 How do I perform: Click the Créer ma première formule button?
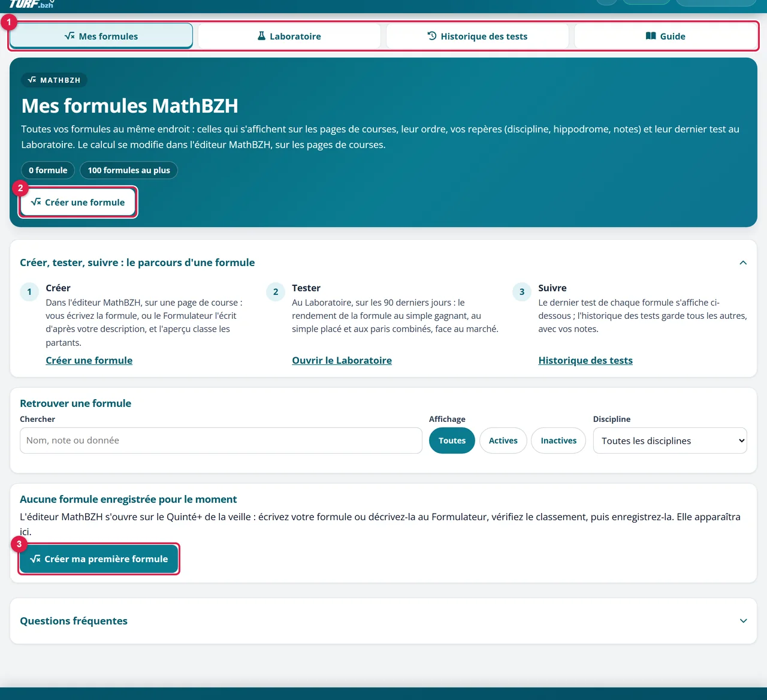click(99, 559)
